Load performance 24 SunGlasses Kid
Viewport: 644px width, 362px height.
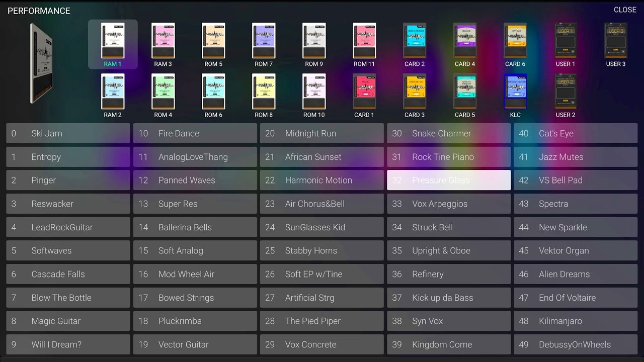coord(322,227)
